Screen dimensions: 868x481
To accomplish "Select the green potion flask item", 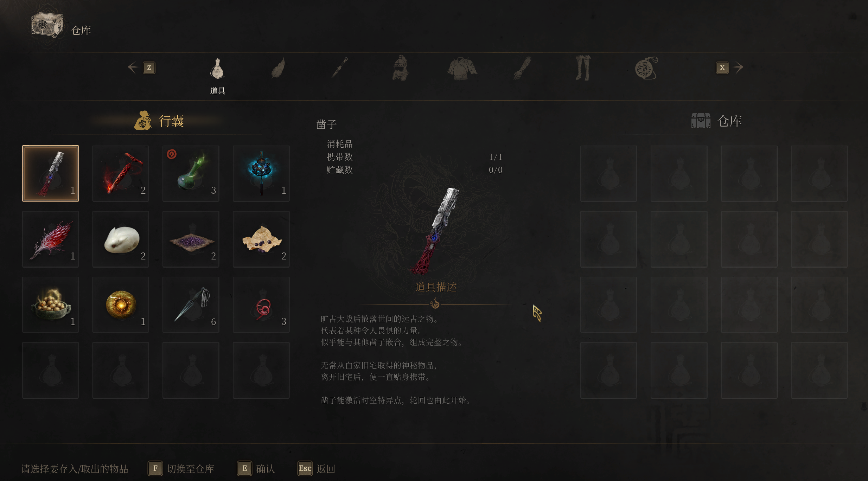I will [x=191, y=173].
